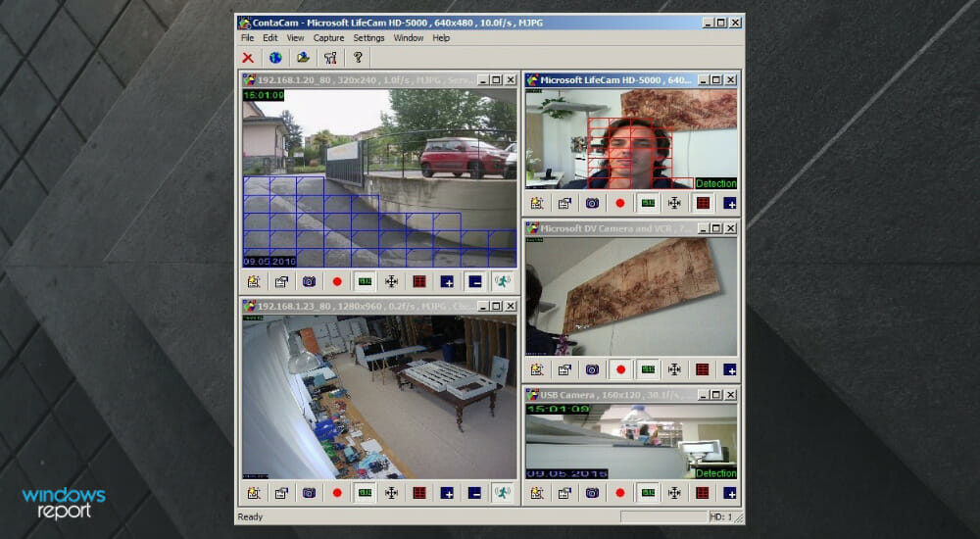The image size is (980, 539).
Task: Take snapshot in 192.168.1.20_80 window
Action: pyautogui.click(x=310, y=282)
